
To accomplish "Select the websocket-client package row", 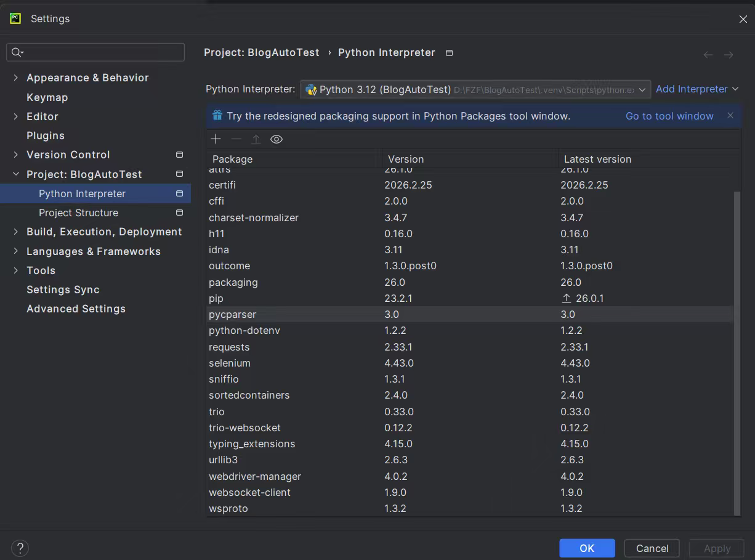I will [470, 492].
